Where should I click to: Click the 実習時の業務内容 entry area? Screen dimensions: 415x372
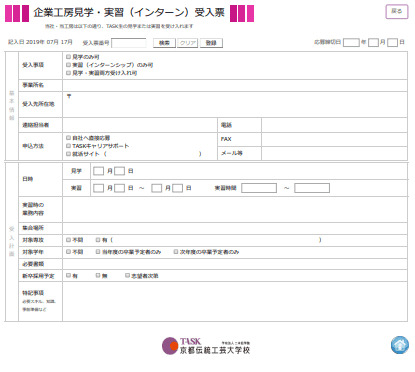click(x=235, y=209)
